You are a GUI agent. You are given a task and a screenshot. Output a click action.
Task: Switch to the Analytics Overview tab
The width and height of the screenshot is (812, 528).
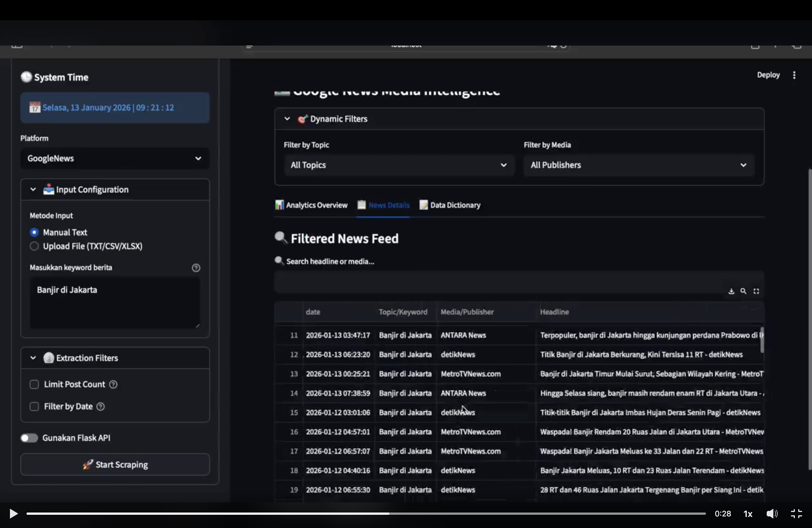tap(311, 205)
